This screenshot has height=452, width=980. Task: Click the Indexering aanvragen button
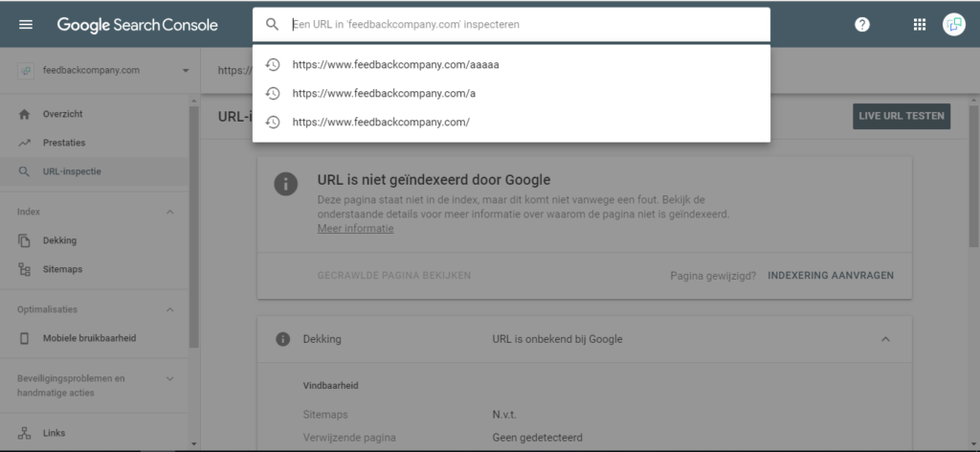coord(831,275)
